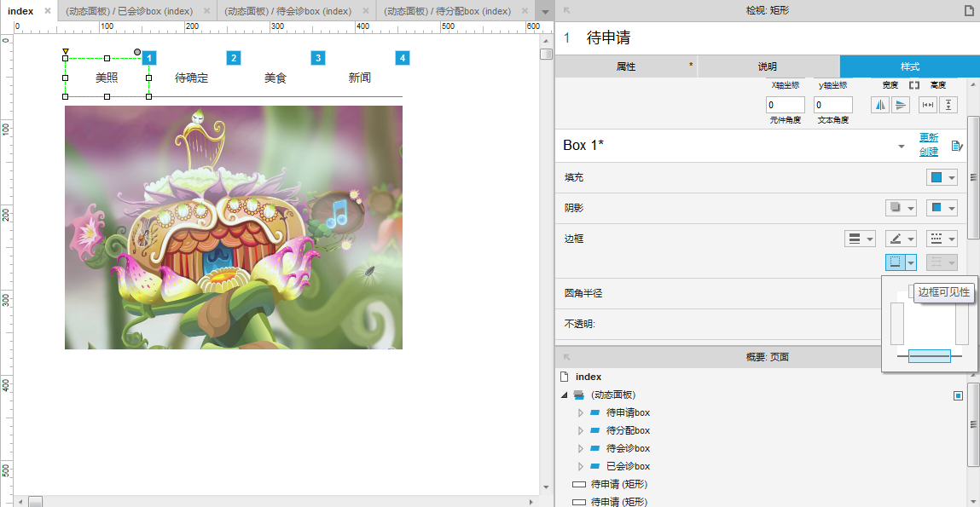Select the 美食 rectangle on canvas
This screenshot has width=980, height=507.
point(275,78)
